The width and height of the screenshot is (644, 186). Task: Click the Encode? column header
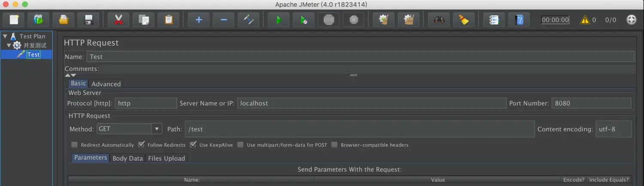click(574, 180)
